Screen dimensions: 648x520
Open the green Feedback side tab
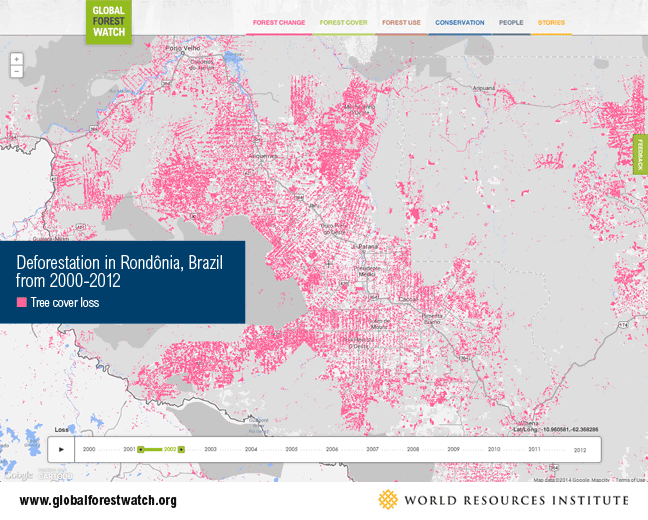pyautogui.click(x=641, y=155)
